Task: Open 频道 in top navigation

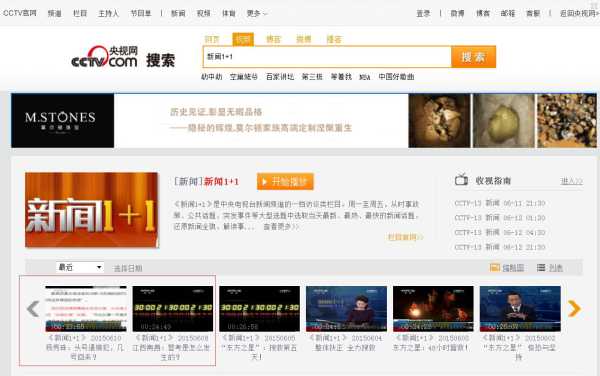Action: click(54, 14)
